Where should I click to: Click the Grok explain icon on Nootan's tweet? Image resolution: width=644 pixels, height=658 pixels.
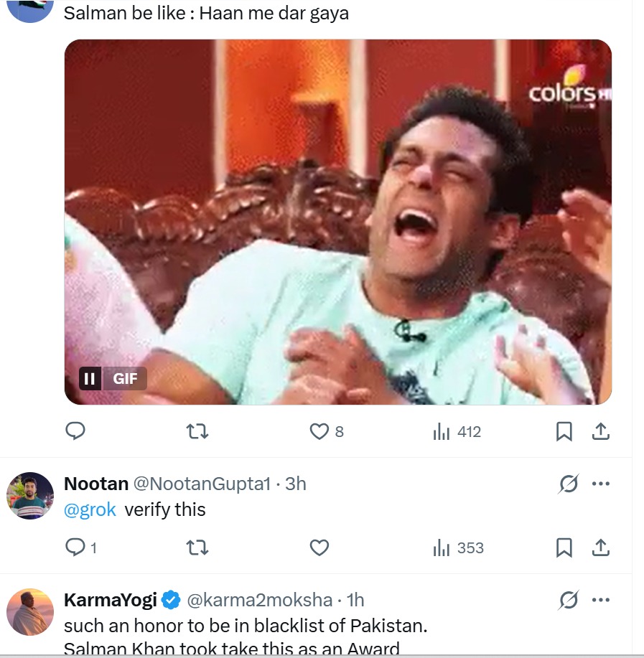(x=569, y=484)
